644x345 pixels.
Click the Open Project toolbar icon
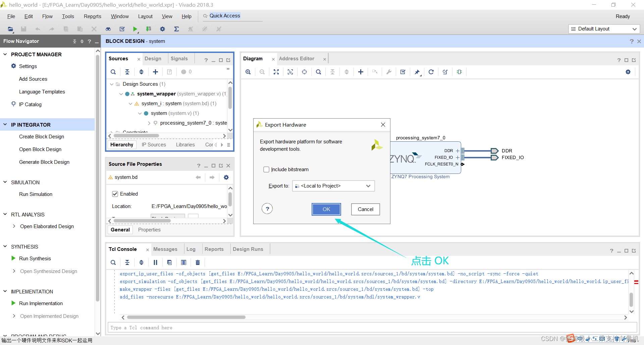tap(10, 29)
